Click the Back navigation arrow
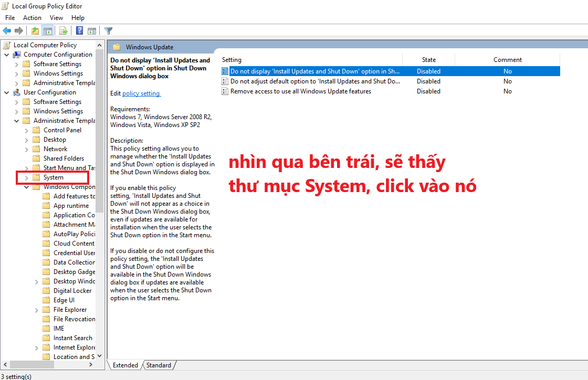This screenshot has width=588, height=380. click(x=7, y=30)
